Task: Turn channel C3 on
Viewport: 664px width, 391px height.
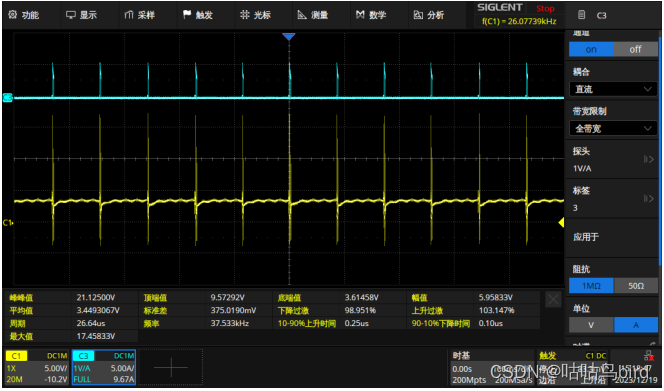Action: (591, 49)
